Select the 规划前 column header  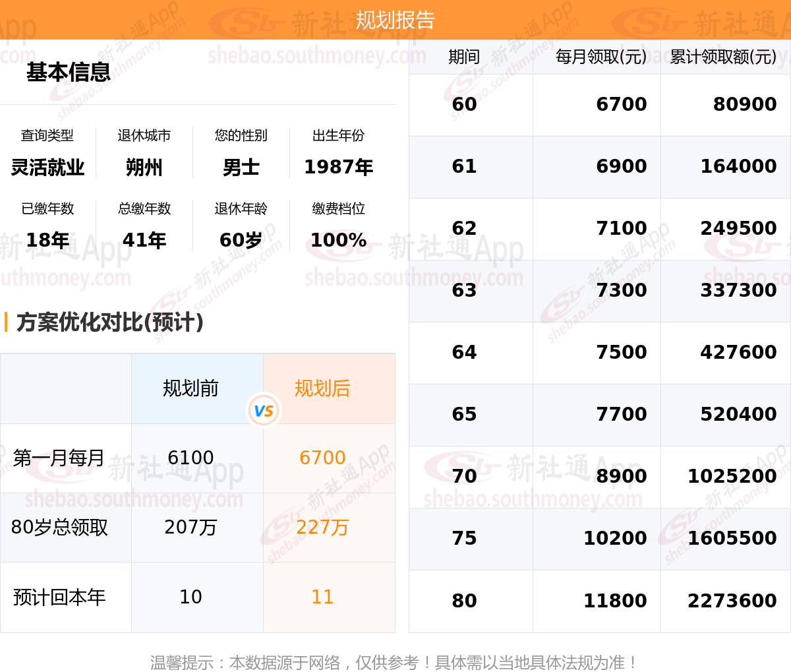(x=190, y=388)
